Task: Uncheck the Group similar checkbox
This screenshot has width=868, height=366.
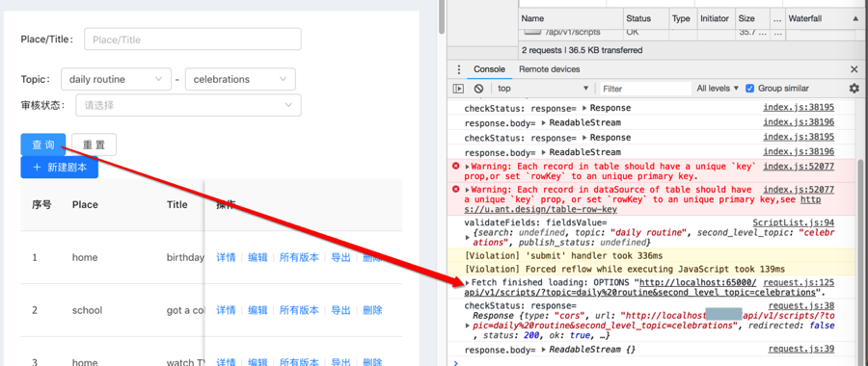Action: coord(750,89)
